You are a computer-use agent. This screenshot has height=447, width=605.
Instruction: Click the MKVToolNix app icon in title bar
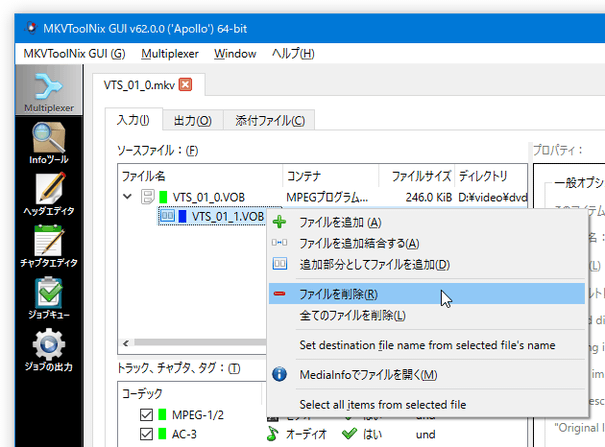[31, 29]
